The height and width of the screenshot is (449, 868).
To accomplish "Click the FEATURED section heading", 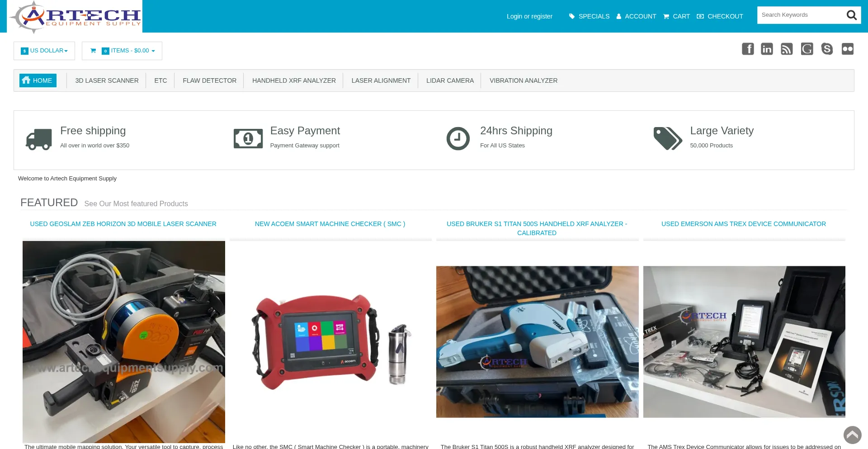I will [x=49, y=203].
